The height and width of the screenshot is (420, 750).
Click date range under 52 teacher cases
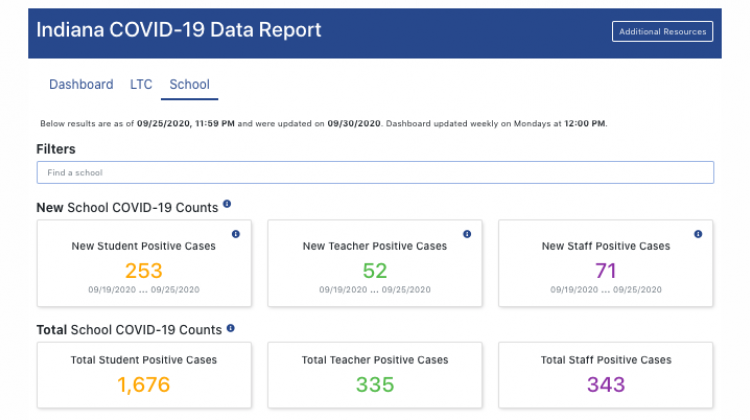(x=375, y=290)
